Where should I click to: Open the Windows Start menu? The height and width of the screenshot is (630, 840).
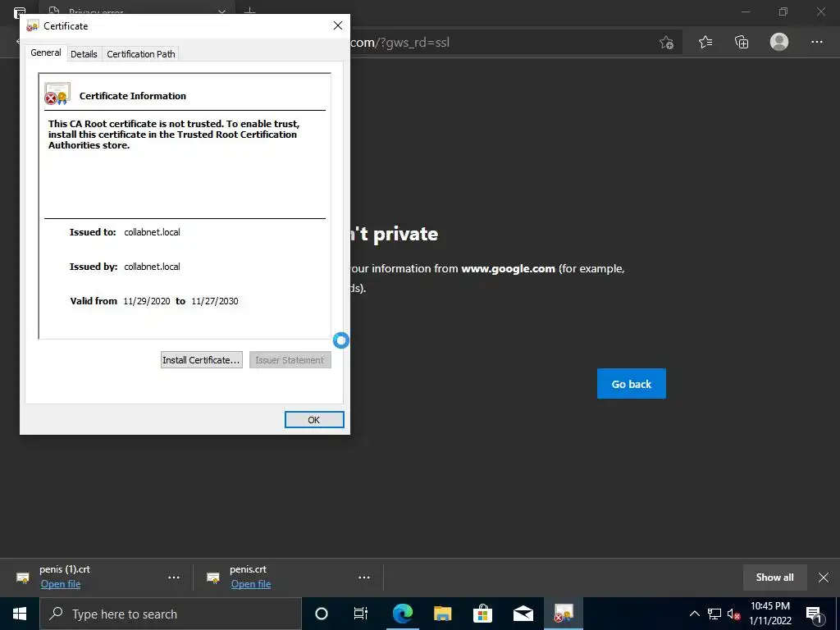click(x=20, y=614)
